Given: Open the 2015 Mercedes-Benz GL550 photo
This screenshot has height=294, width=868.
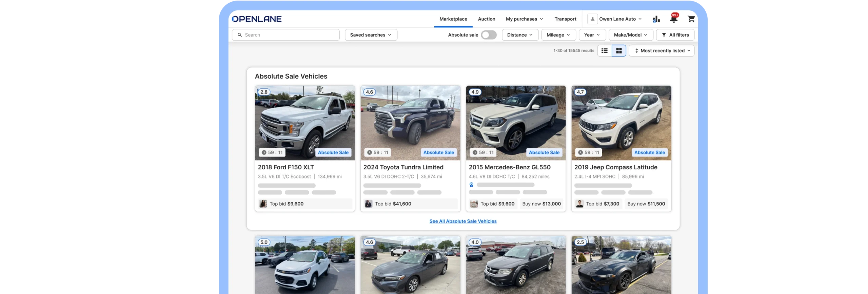Looking at the screenshot, I should click(x=516, y=123).
